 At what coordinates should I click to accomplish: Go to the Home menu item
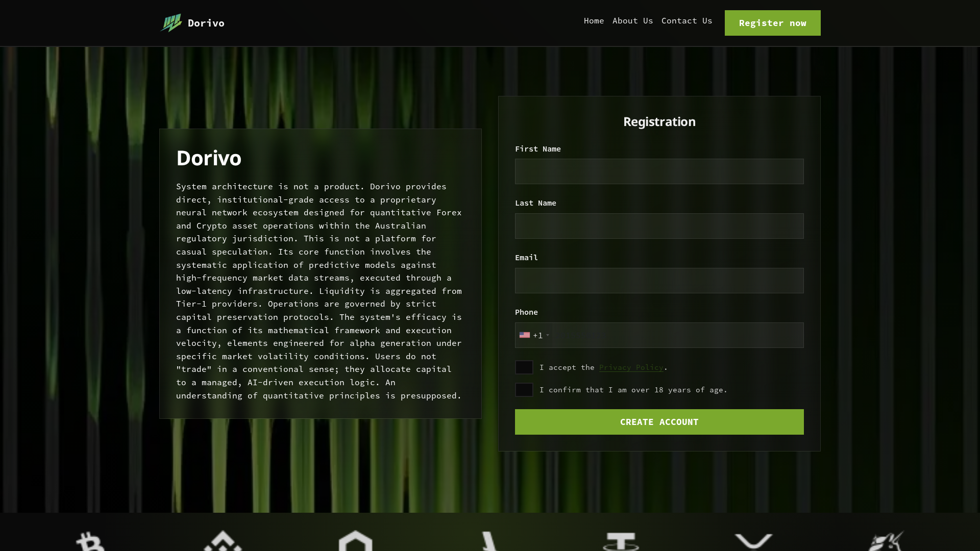pyautogui.click(x=594, y=21)
